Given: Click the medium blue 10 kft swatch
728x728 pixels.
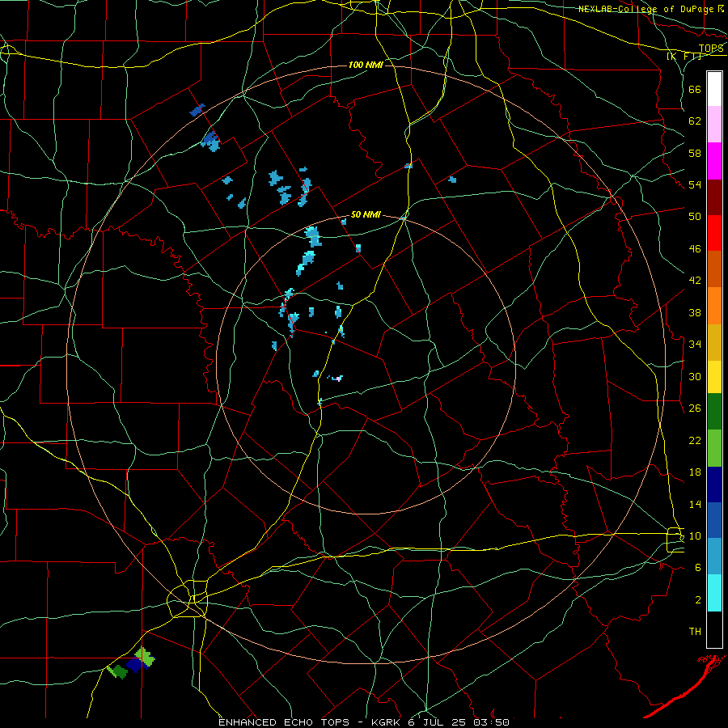Looking at the screenshot, I should coord(714,520).
